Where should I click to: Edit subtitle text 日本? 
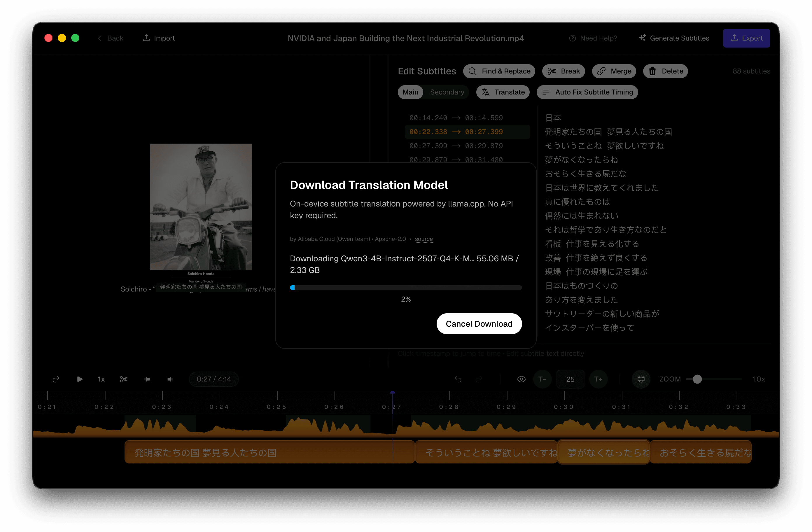point(553,118)
